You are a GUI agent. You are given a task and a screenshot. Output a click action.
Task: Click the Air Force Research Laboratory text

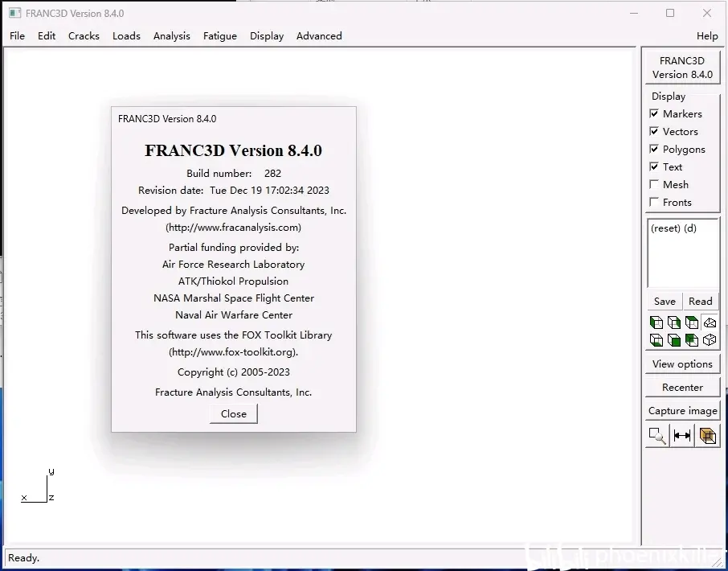pyautogui.click(x=234, y=265)
